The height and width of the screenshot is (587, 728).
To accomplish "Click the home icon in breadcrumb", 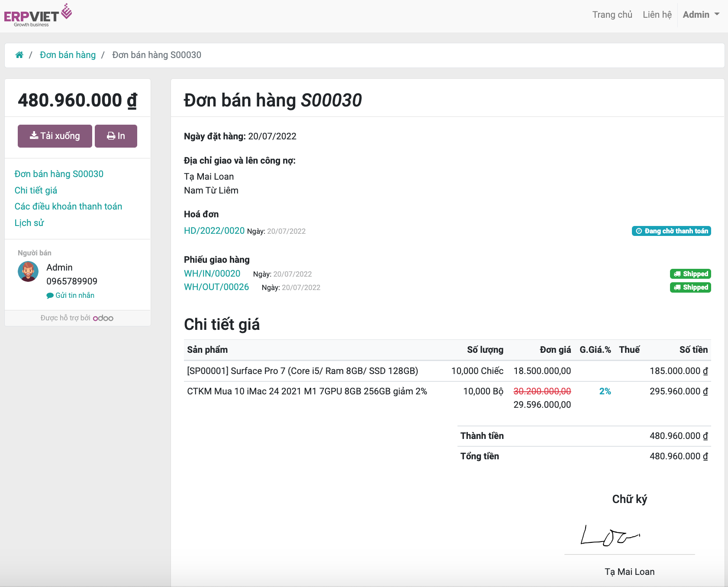I will click(19, 55).
